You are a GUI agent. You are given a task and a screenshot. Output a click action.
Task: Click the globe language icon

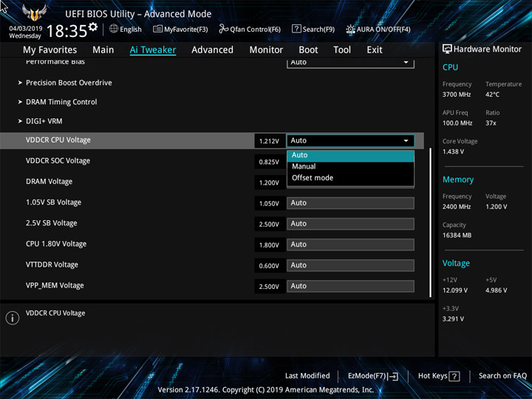(x=114, y=29)
